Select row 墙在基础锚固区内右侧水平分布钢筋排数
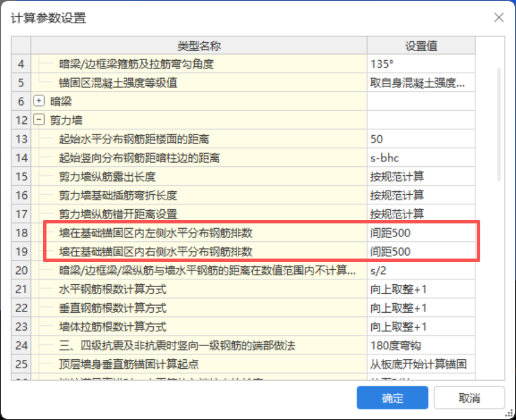516x420 pixels. click(x=199, y=251)
